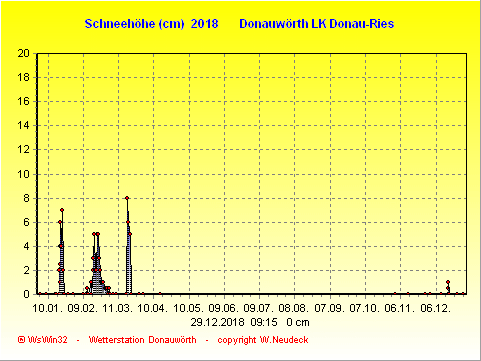The height and width of the screenshot is (361, 481).
Task: Select the y-axis label 18
Action: pyautogui.click(x=23, y=77)
